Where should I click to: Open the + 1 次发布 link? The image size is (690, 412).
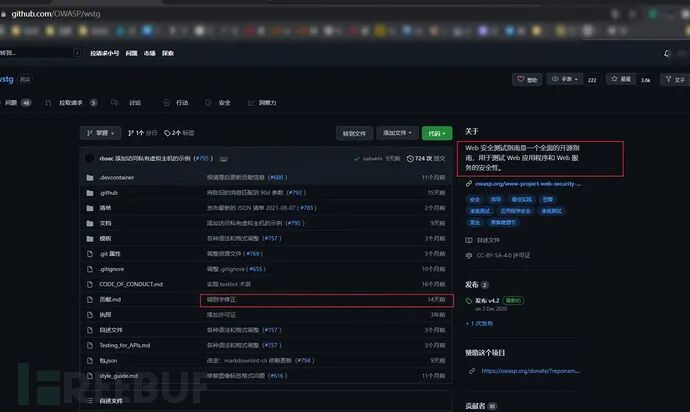point(479,324)
